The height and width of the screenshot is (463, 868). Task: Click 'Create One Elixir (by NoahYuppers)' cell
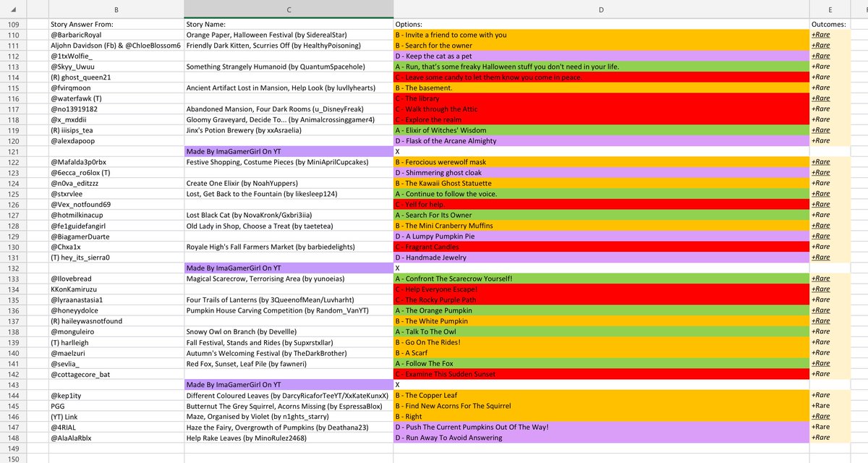click(x=289, y=183)
